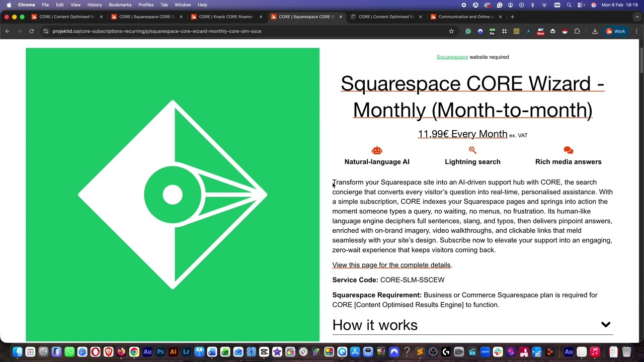The height and width of the screenshot is (362, 644).
Task: Switch to the Knack CORE Roamer tab
Action: pyautogui.click(x=226, y=17)
